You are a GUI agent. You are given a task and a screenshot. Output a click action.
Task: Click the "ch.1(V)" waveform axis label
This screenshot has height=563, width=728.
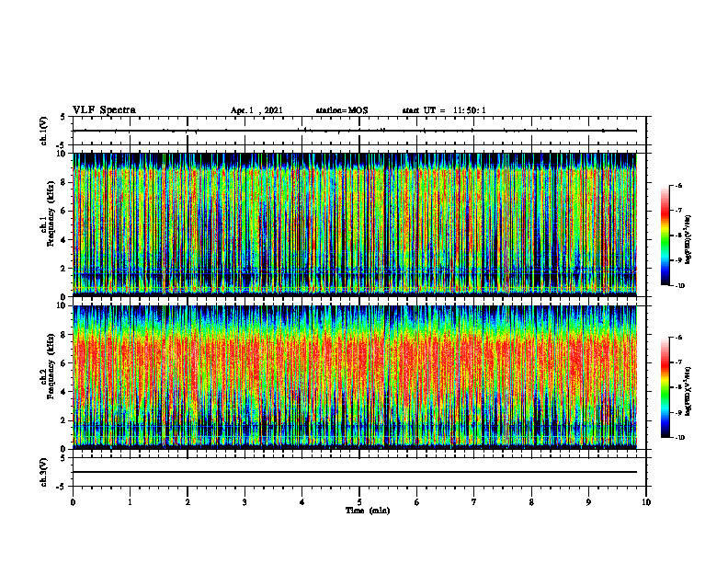pyautogui.click(x=44, y=131)
